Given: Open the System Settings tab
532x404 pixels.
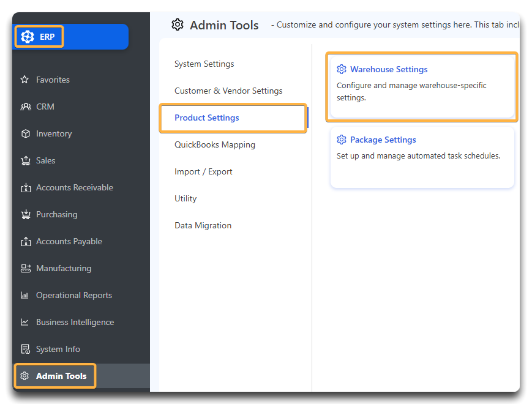Looking at the screenshot, I should click(x=204, y=64).
